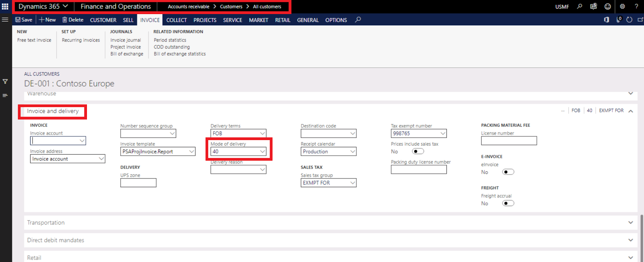Click the search magnifier in top bar
Image resolution: width=644 pixels, height=262 pixels.
tap(580, 6)
